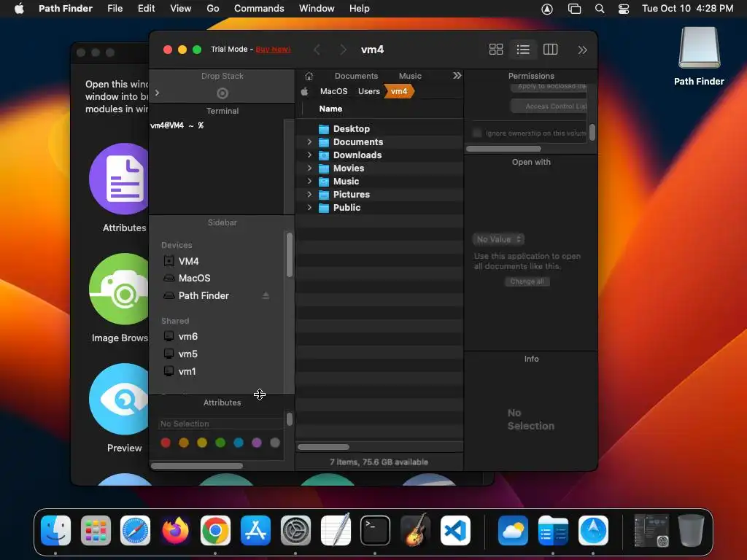Click the Access Control List button

pos(549,106)
